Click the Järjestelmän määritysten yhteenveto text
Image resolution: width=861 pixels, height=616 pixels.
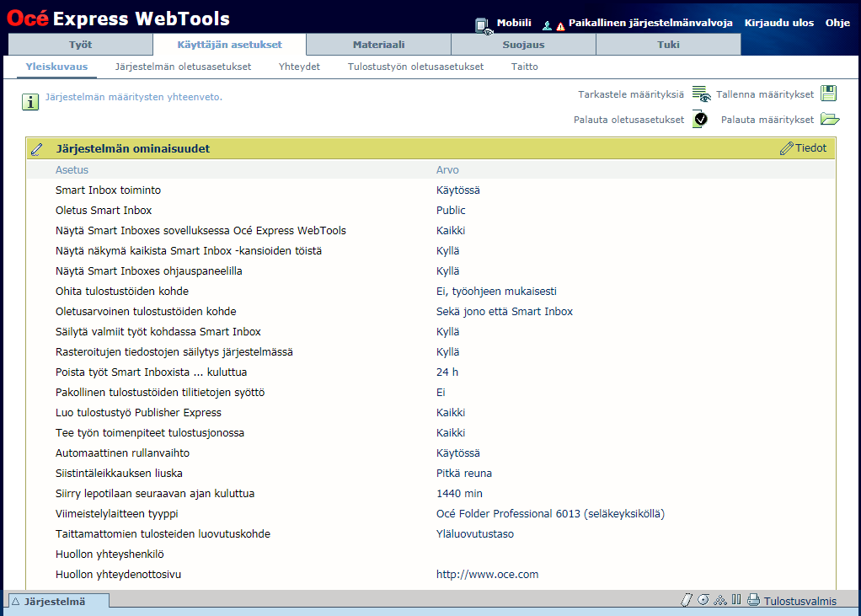click(133, 97)
